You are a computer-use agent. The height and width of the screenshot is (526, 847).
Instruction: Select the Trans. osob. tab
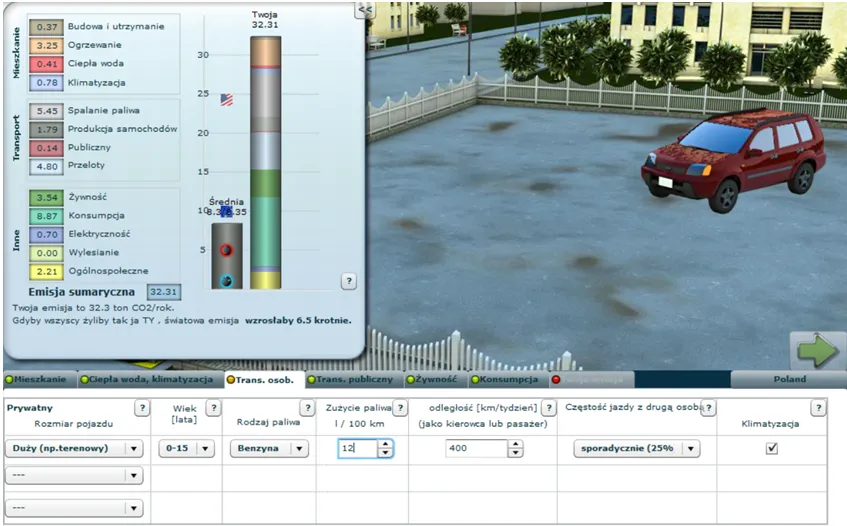(x=264, y=380)
